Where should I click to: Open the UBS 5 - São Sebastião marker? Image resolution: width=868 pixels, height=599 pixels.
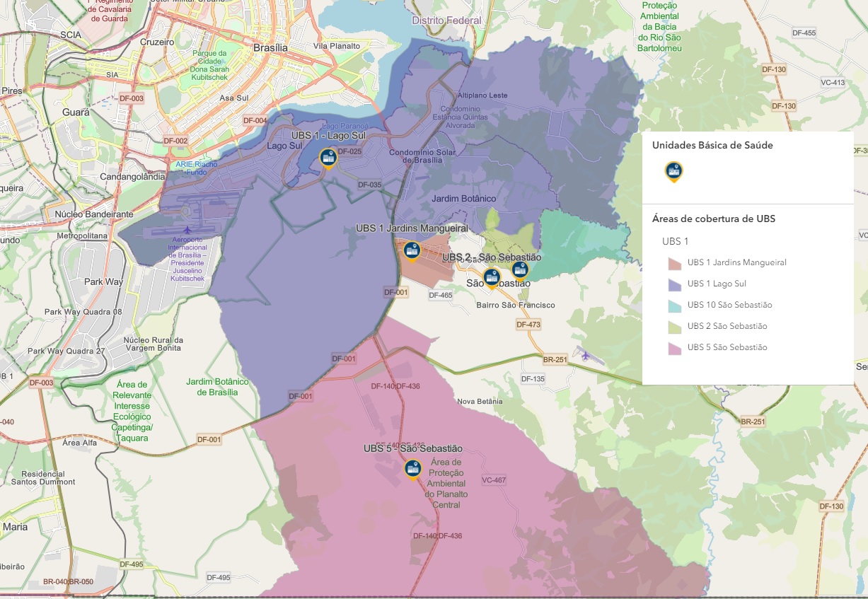(x=412, y=468)
